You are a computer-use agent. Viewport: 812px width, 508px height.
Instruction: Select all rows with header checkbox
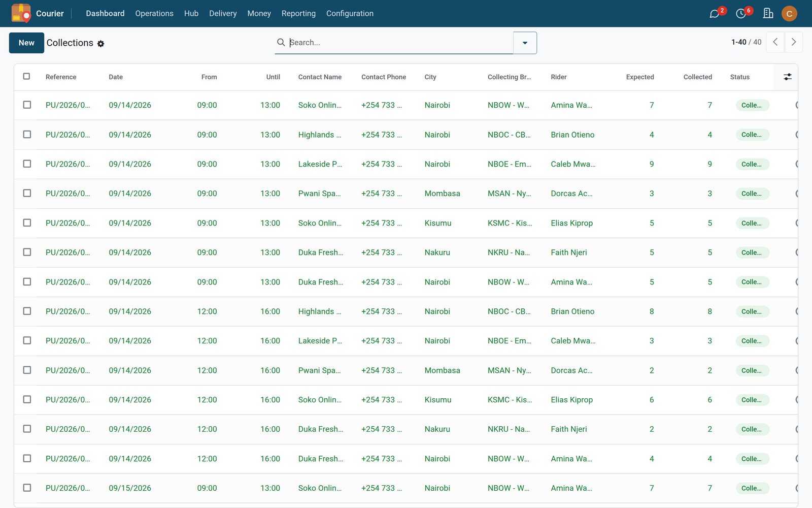[27, 76]
